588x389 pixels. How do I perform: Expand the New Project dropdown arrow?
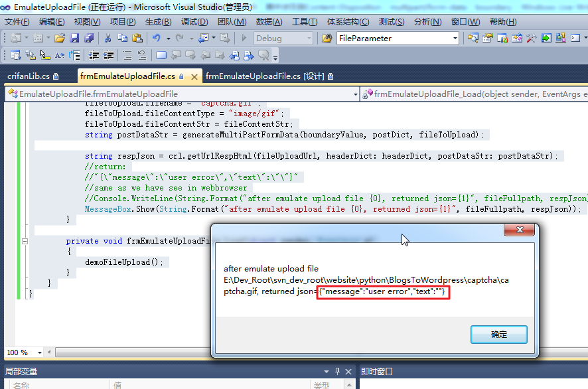point(27,39)
